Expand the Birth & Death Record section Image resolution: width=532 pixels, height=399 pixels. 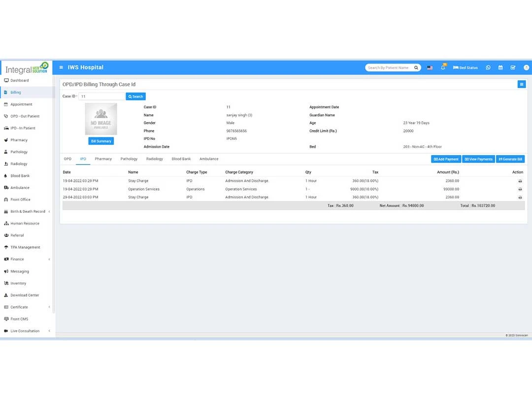27,211
